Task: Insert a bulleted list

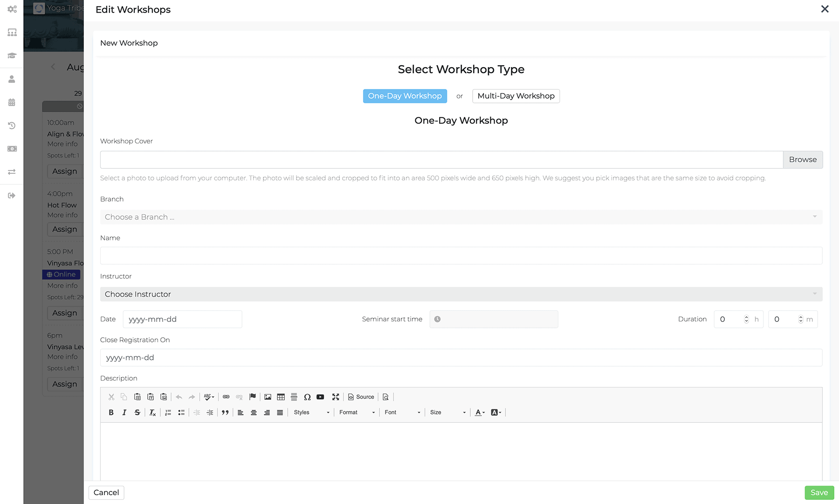Action: tap(181, 412)
